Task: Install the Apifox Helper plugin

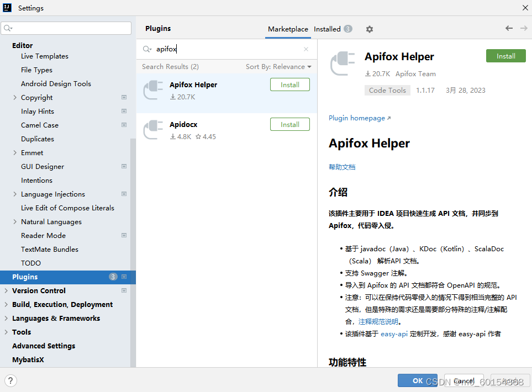Action: coord(505,56)
